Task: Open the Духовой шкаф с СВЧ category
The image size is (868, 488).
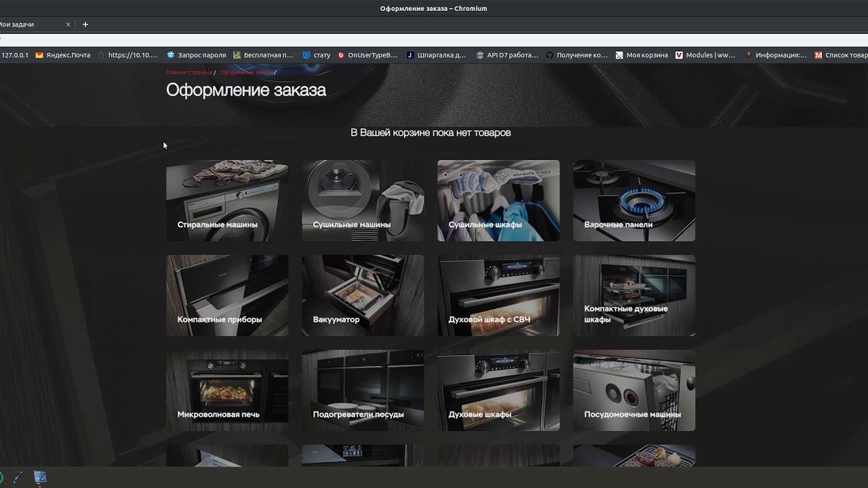Action: (x=498, y=296)
